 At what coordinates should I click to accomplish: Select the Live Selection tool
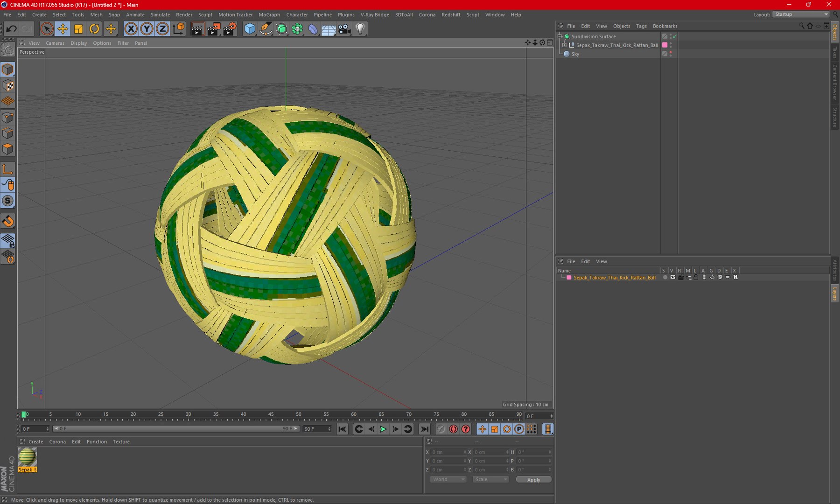point(47,29)
